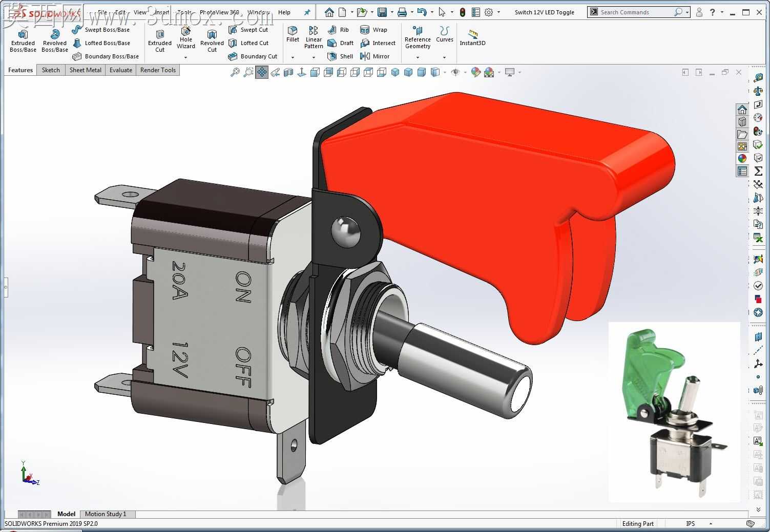Open the Motion Study 1 tab

pyautogui.click(x=106, y=514)
